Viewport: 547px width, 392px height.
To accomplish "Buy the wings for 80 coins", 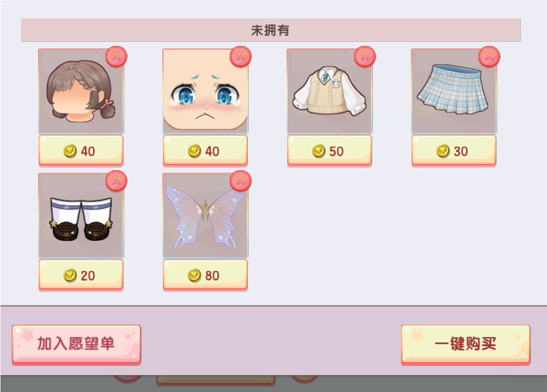I will pyautogui.click(x=205, y=275).
